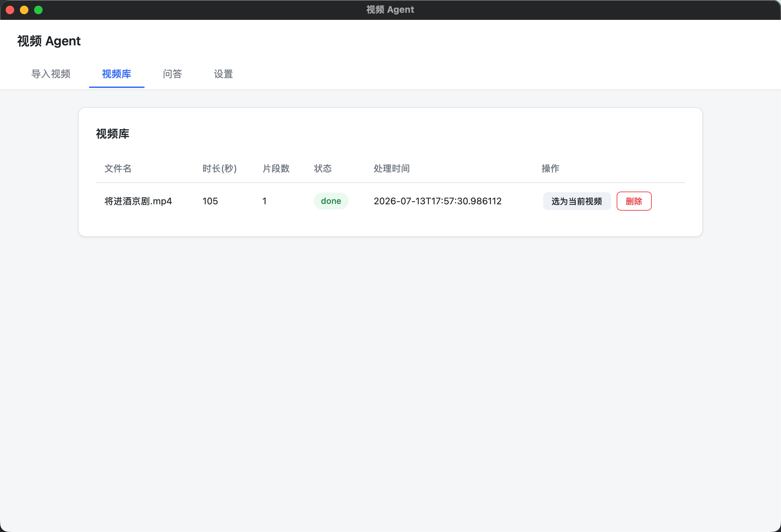Click the done status badge
Screen dimensions: 781x532
(331, 201)
